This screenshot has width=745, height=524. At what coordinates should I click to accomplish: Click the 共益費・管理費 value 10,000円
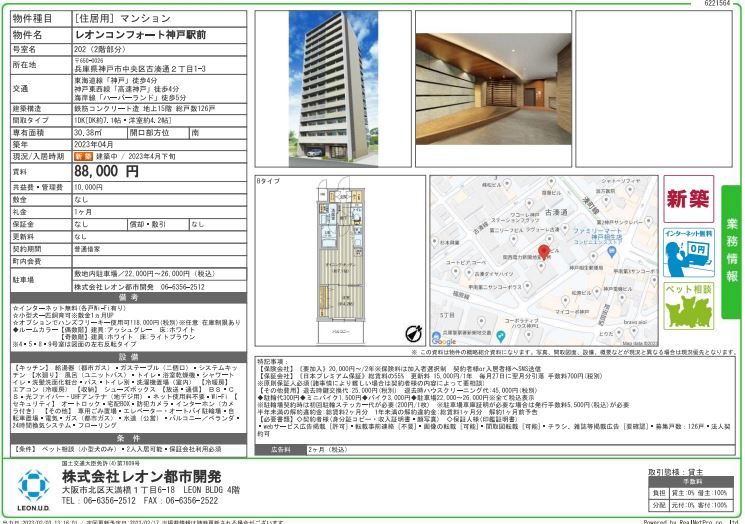pos(88,187)
